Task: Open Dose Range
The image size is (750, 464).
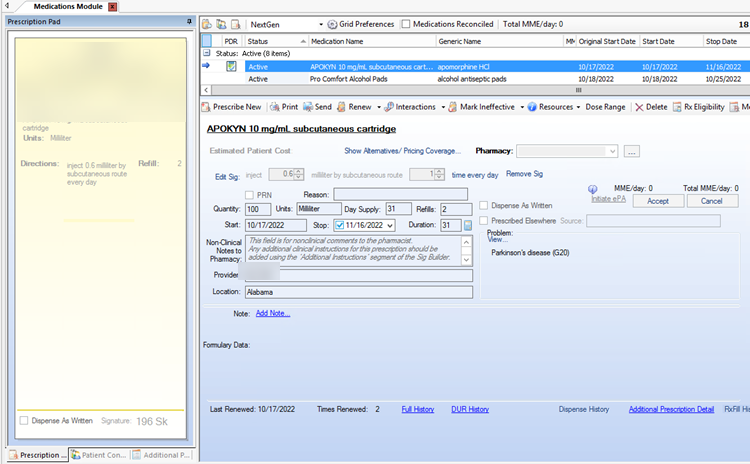Action: (605, 107)
